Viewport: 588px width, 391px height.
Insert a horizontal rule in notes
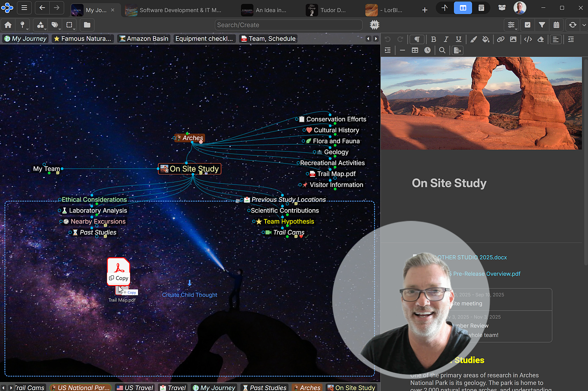click(402, 50)
